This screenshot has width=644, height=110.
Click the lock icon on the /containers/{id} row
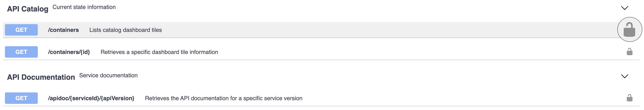tap(629, 52)
